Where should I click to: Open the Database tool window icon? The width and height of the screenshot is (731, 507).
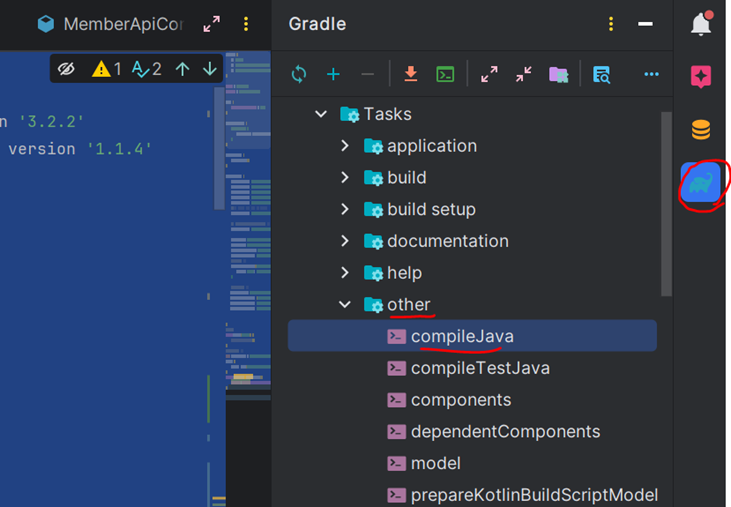(x=701, y=130)
